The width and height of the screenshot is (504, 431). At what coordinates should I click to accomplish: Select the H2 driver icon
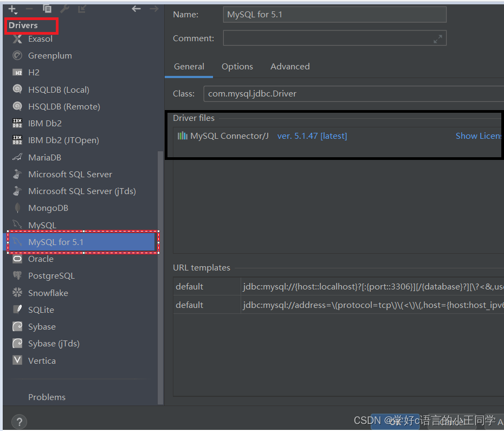(x=17, y=73)
